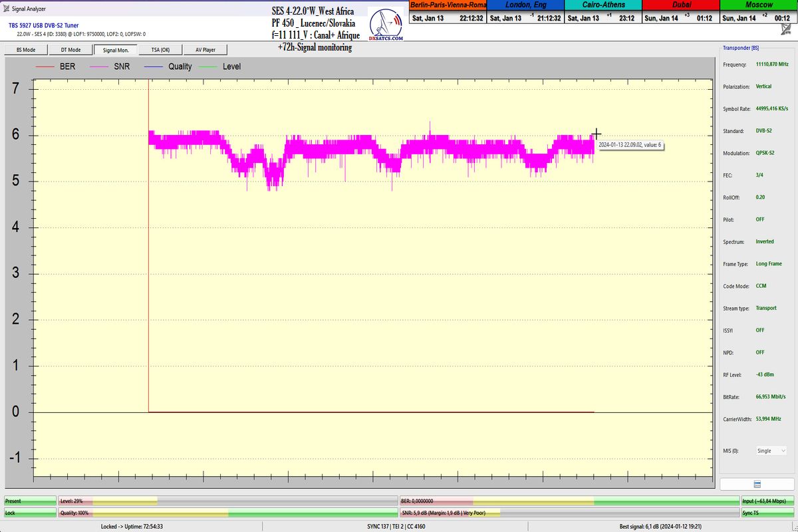Click the red BER legend line
798x532 pixels.
point(45,66)
